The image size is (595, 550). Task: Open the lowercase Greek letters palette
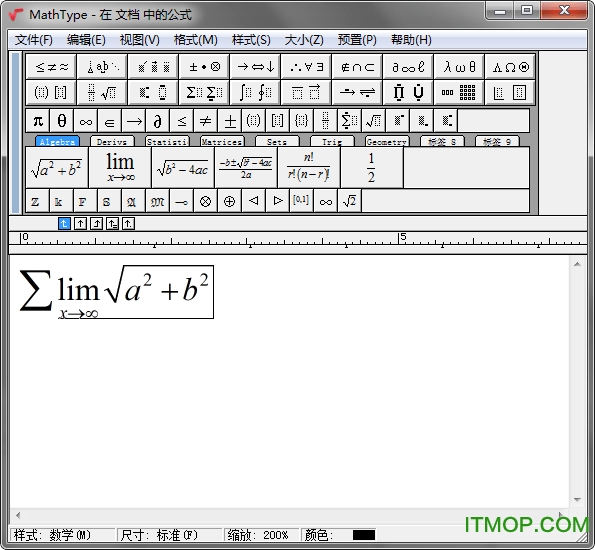(459, 67)
